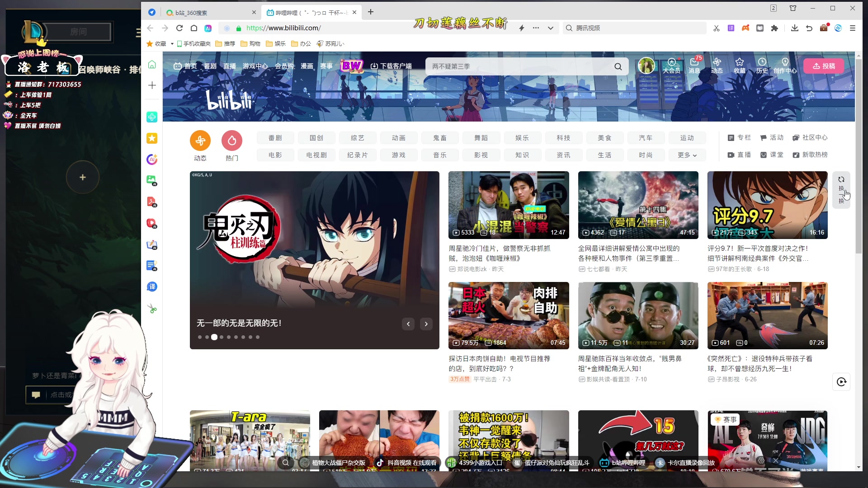868x488 pixels.
Task: Open the browser sidebar translate icon
Action: (152, 287)
